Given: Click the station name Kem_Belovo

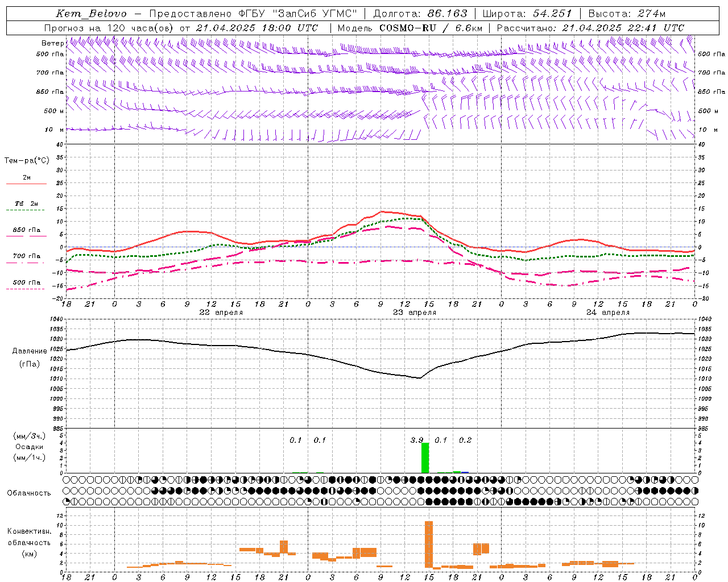Looking at the screenshot, I should (x=92, y=14).
